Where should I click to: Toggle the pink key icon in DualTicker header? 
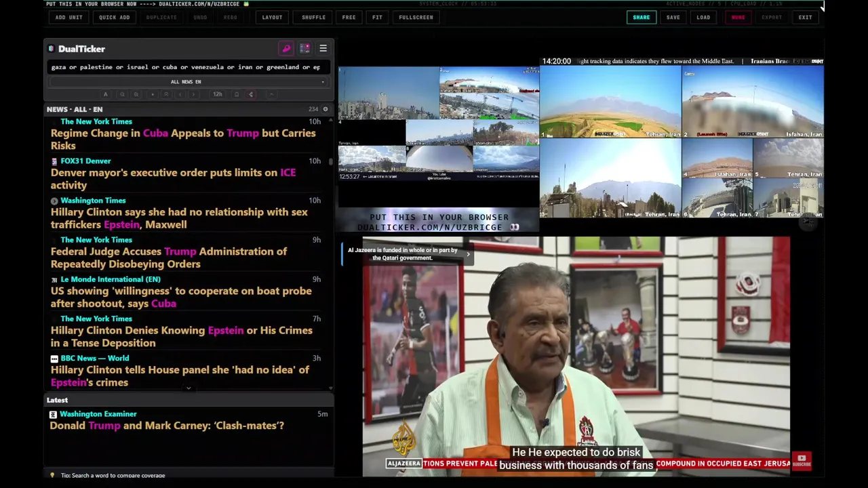[286, 49]
